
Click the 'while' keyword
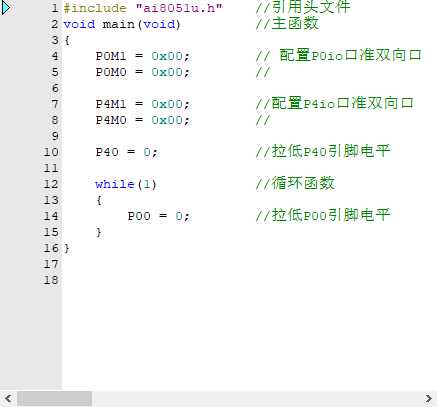tap(115, 184)
